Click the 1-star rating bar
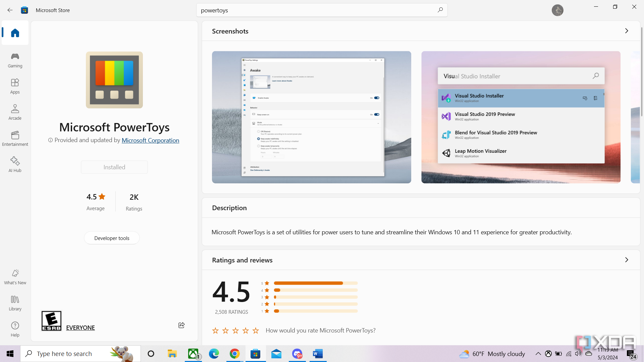 tap(316, 311)
